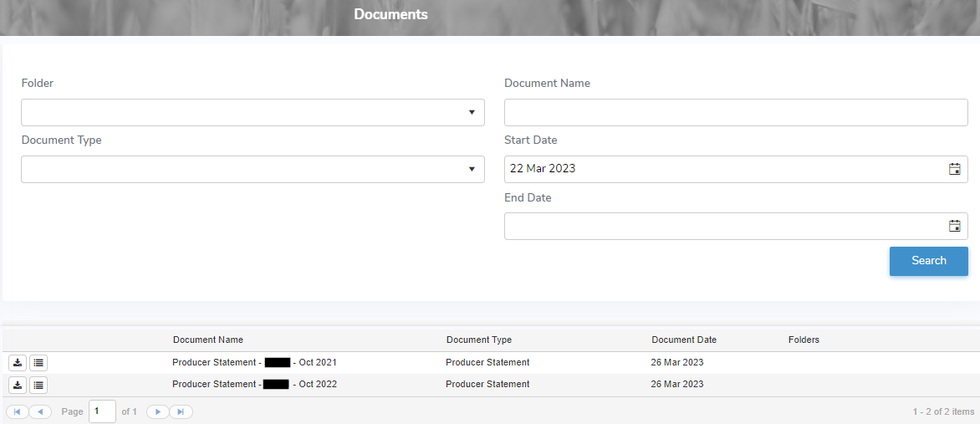Go to the next results page
980x424 pixels.
click(158, 411)
